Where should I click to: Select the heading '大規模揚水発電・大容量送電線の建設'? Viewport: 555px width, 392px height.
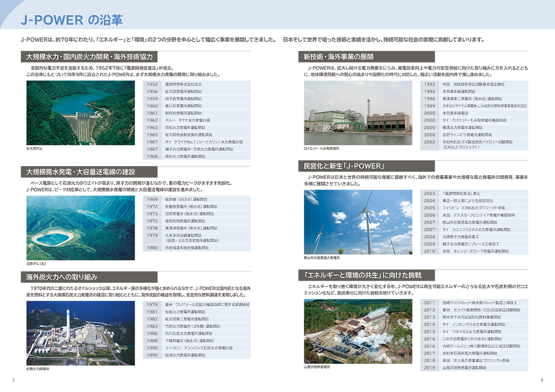pos(89,172)
